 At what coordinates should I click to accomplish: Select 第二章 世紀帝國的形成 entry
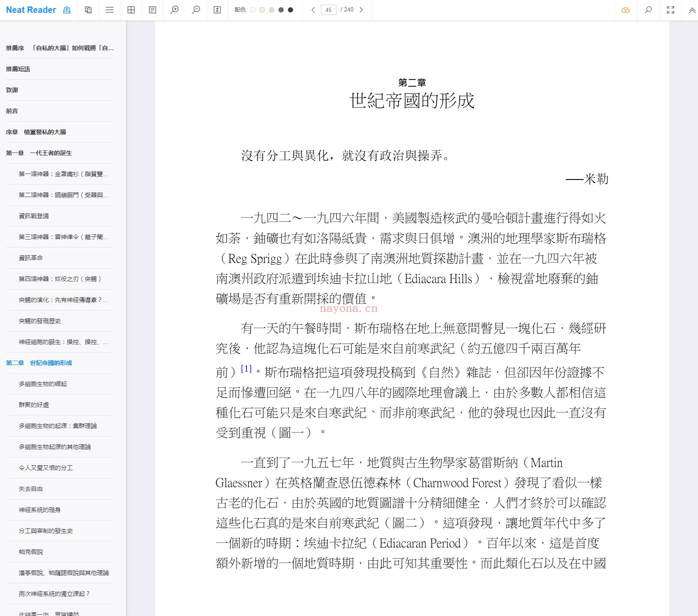pyautogui.click(x=60, y=363)
